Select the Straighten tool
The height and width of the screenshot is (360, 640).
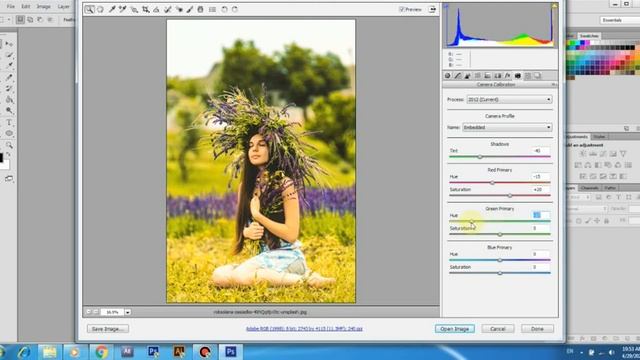[156, 9]
